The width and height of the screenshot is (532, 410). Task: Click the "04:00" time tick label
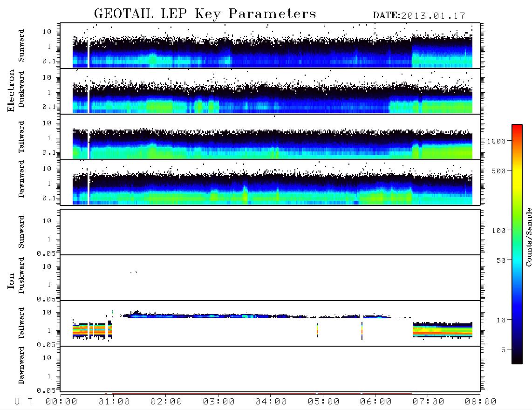tap(271, 402)
